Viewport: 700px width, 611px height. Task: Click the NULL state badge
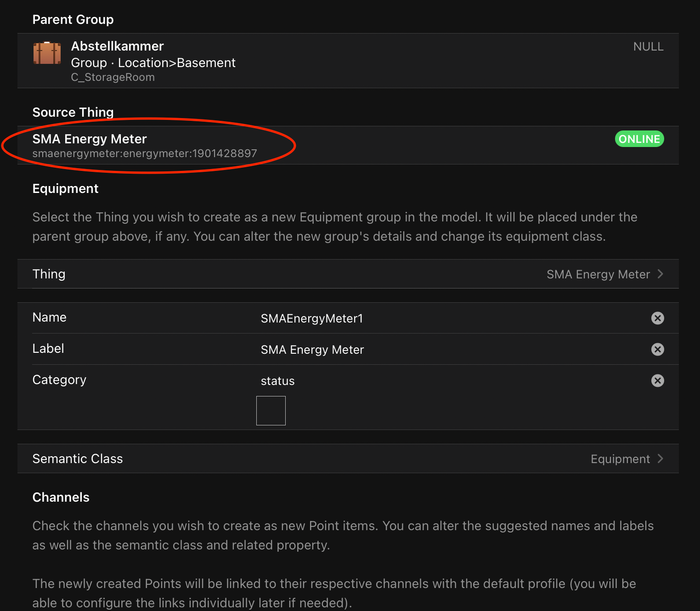point(648,46)
